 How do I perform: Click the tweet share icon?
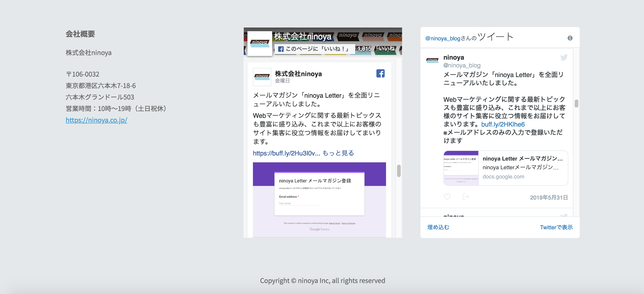[465, 197]
